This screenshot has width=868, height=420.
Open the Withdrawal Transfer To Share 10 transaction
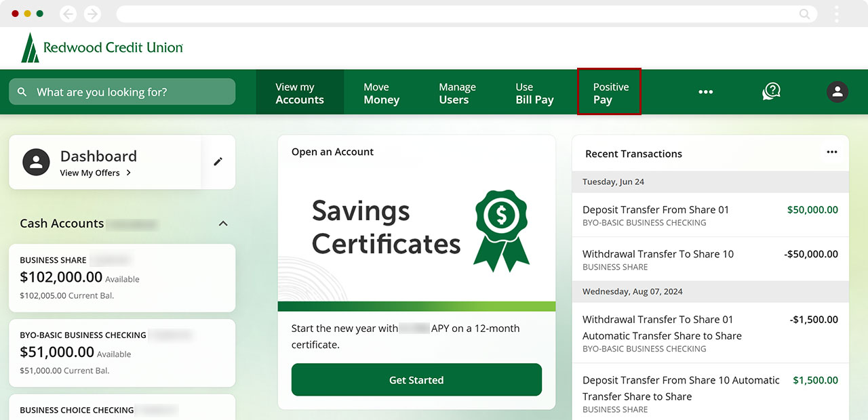tap(710, 259)
